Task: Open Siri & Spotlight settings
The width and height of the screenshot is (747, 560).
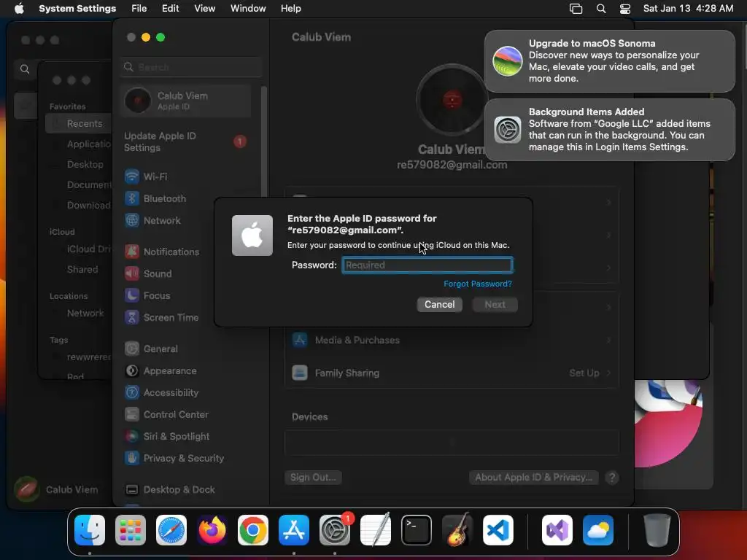Action: coord(186,436)
